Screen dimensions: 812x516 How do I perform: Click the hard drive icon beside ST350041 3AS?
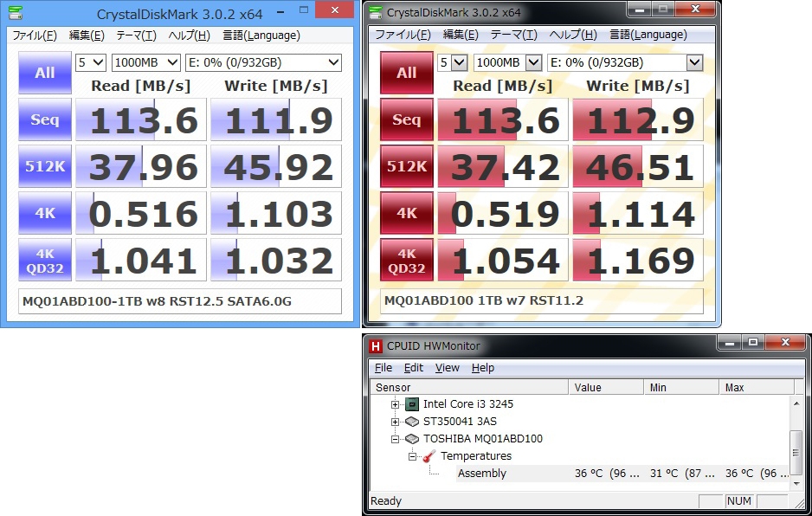tap(412, 422)
